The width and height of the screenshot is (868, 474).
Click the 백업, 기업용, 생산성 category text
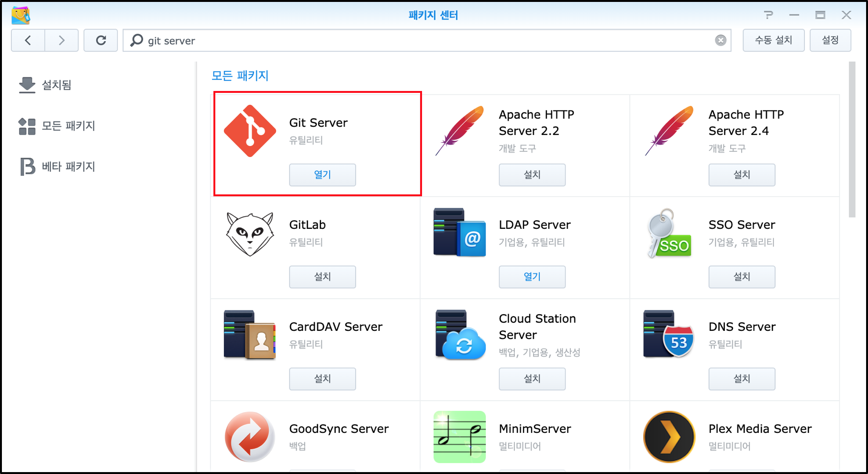(539, 352)
